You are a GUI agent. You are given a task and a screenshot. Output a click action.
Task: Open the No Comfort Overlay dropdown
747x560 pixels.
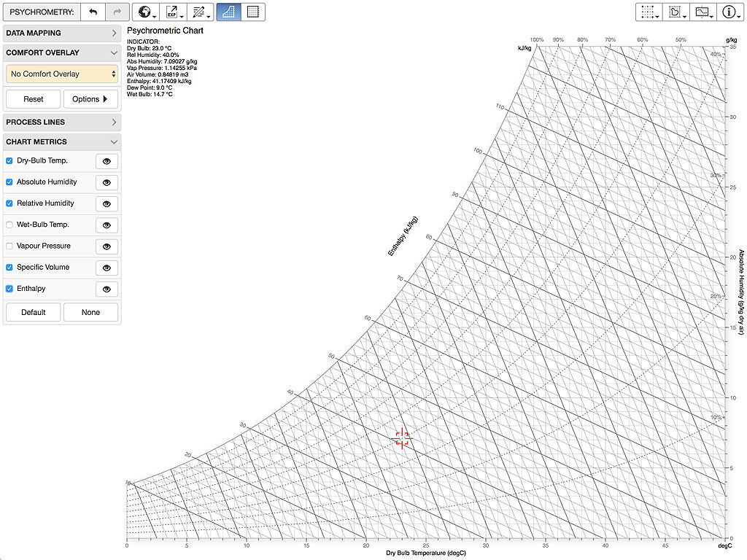coord(61,74)
